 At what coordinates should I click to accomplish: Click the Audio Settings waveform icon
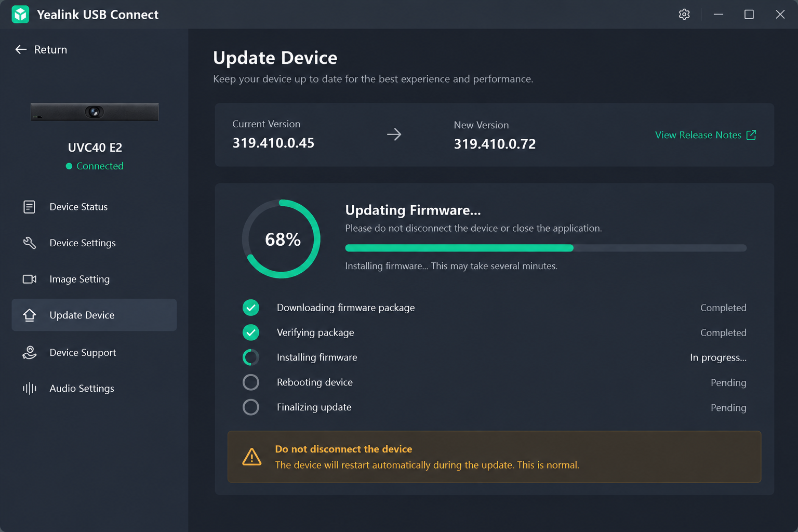click(x=30, y=388)
